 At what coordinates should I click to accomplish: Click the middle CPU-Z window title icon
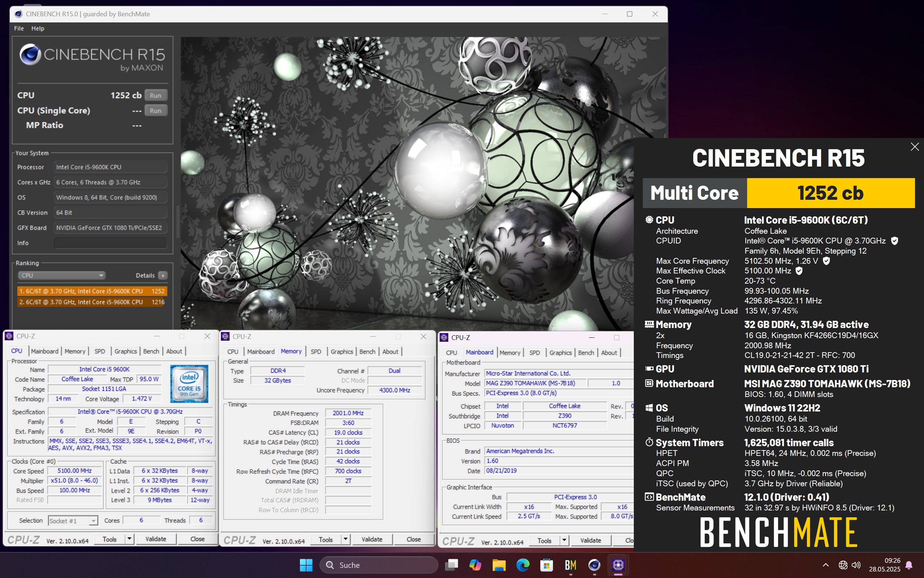point(225,336)
